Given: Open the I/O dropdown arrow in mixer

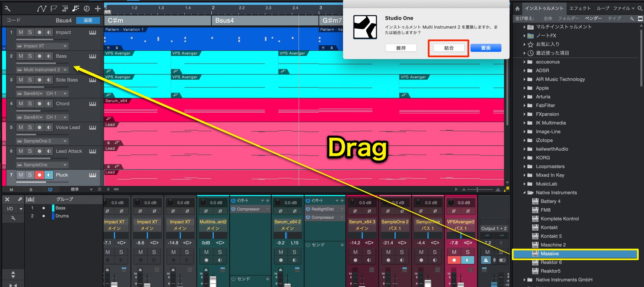Looking at the screenshot, I should pos(21,209).
